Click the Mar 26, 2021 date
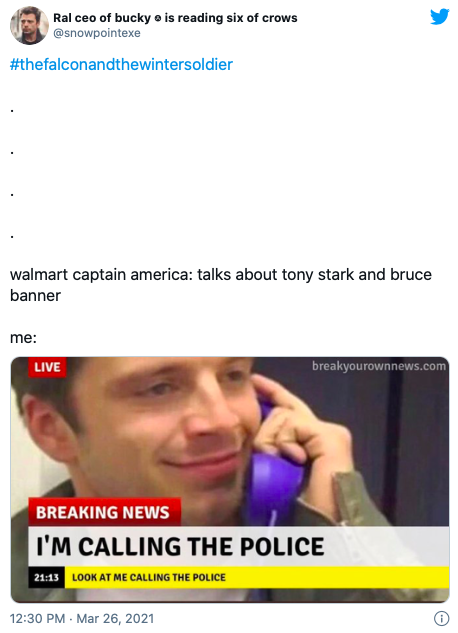 tap(115, 618)
